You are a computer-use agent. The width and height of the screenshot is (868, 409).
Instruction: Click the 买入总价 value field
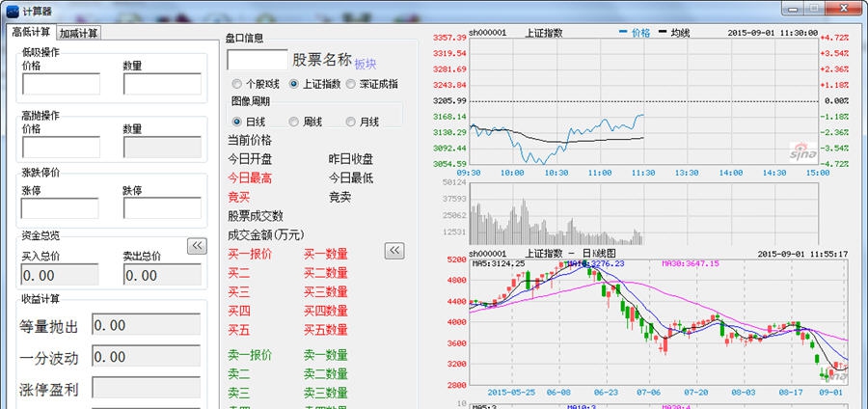[60, 275]
